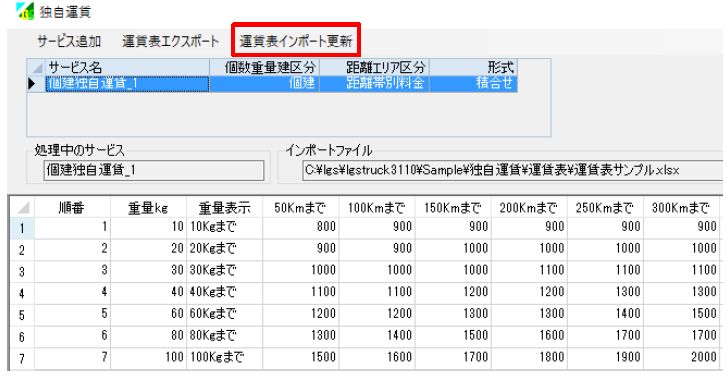Image resolution: width=726 pixels, height=376 pixels.
Task: Click the select-all corner of the fare grid
Action: (22, 207)
